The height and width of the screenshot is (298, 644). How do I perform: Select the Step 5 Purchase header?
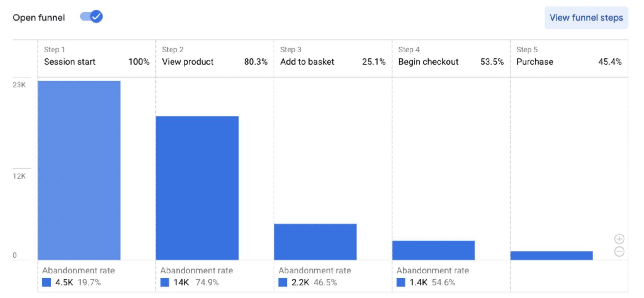pyautogui.click(x=569, y=58)
